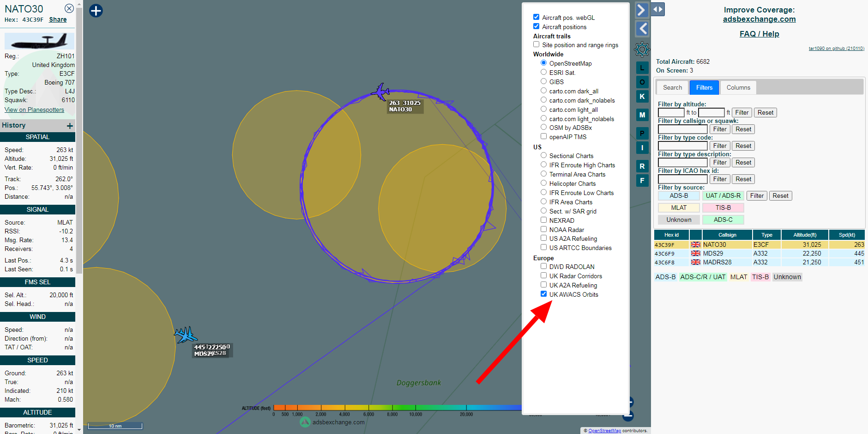Switch to the Filters tab
Viewport: 868px width, 434px height.
704,87
